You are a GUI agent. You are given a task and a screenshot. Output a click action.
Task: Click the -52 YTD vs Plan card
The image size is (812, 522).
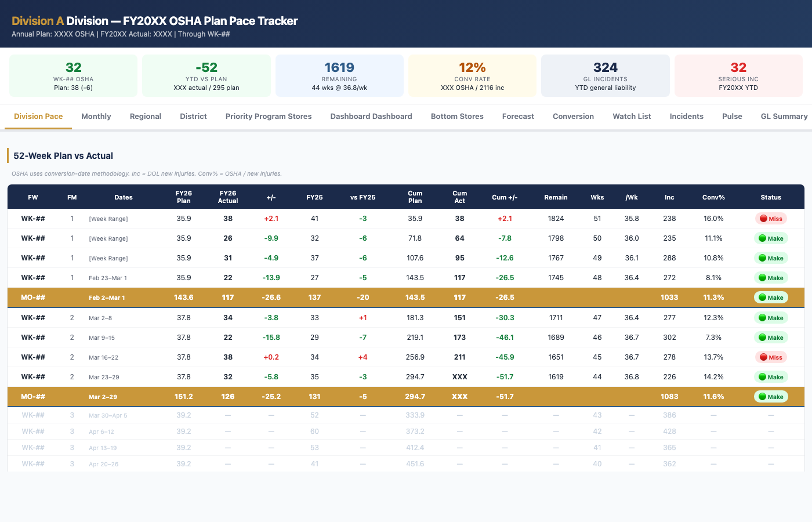[206, 75]
